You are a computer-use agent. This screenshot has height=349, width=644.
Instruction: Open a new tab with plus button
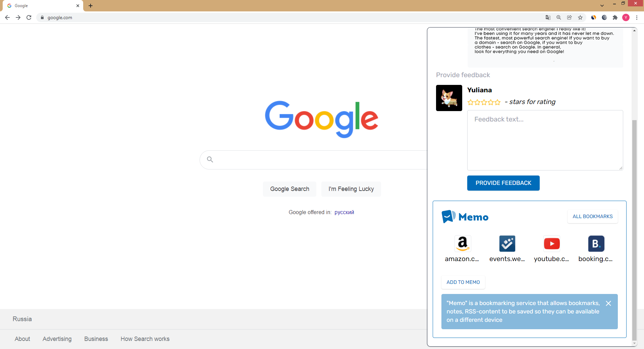click(x=91, y=6)
